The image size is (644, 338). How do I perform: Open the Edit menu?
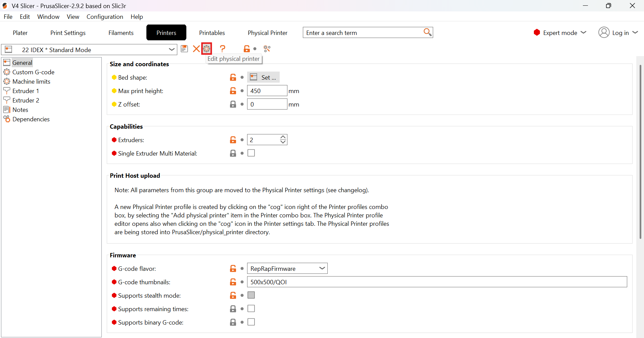tap(25, 16)
